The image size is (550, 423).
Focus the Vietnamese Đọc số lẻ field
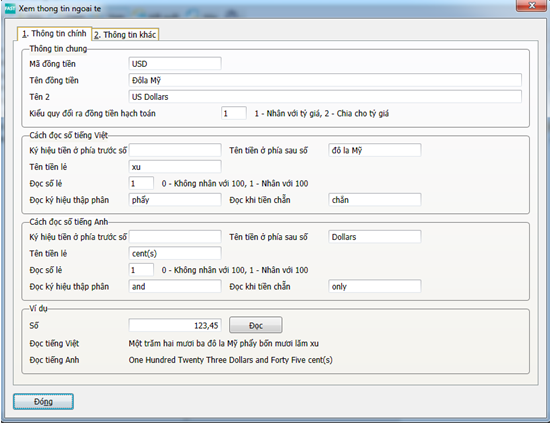pos(141,183)
